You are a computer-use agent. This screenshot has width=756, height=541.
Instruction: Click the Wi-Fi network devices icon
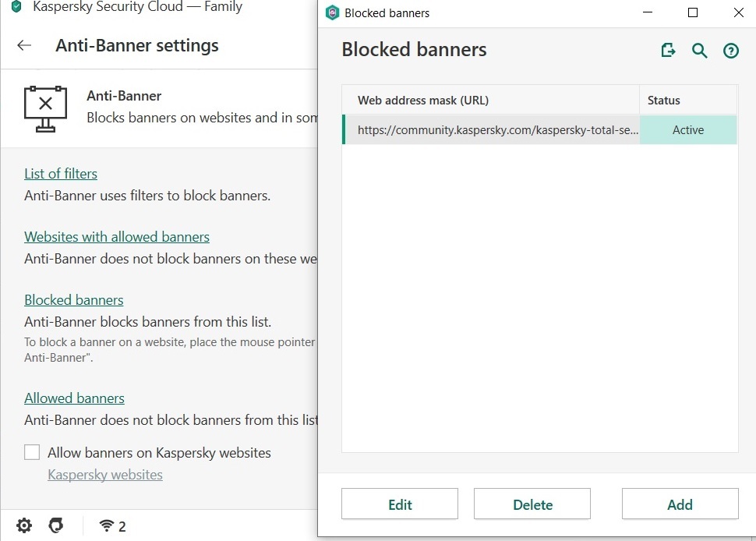click(x=107, y=525)
